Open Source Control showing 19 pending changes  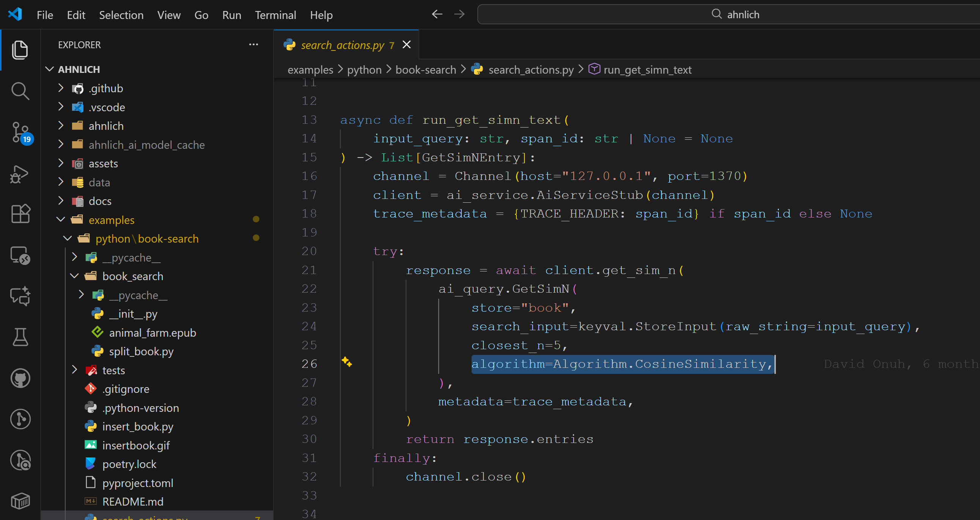[20, 131]
